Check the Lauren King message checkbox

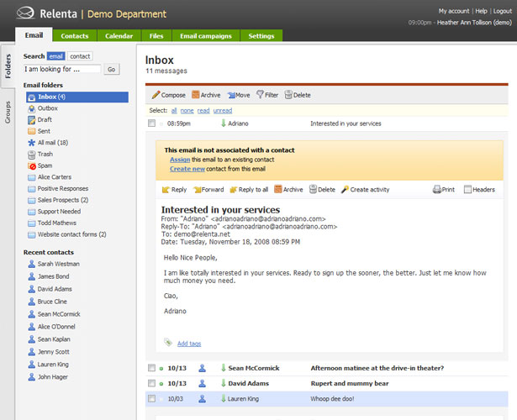click(151, 399)
